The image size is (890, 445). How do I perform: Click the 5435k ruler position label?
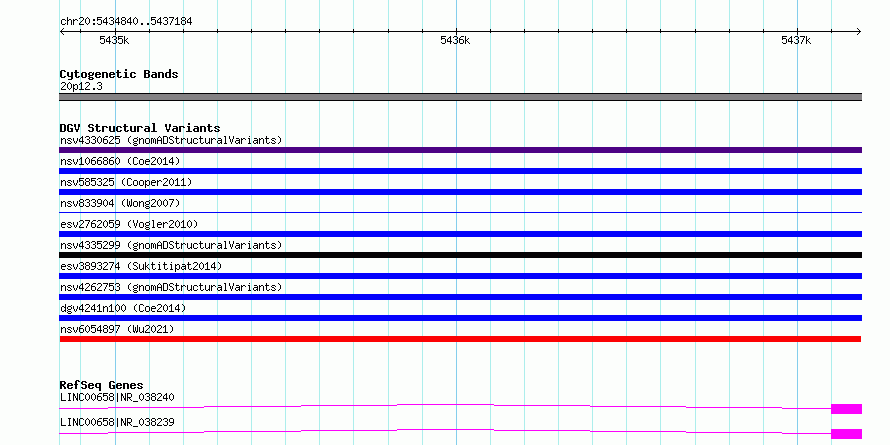(x=114, y=40)
